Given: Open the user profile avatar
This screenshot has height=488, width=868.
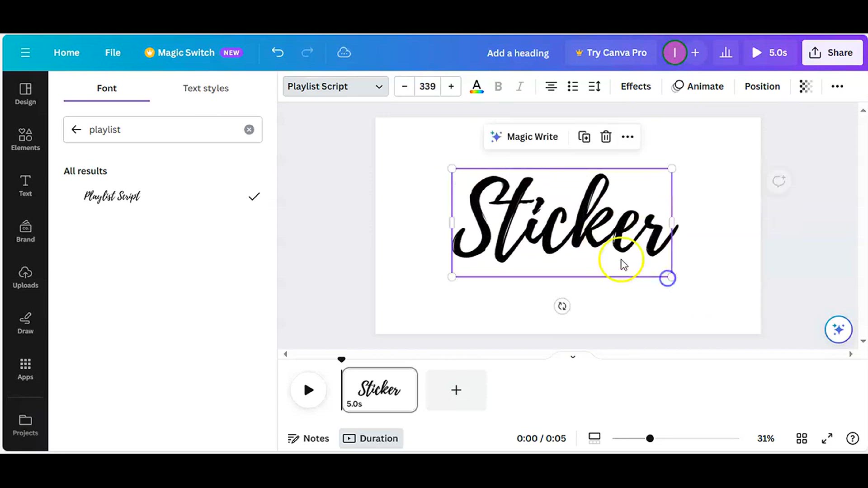Looking at the screenshot, I should pyautogui.click(x=675, y=53).
